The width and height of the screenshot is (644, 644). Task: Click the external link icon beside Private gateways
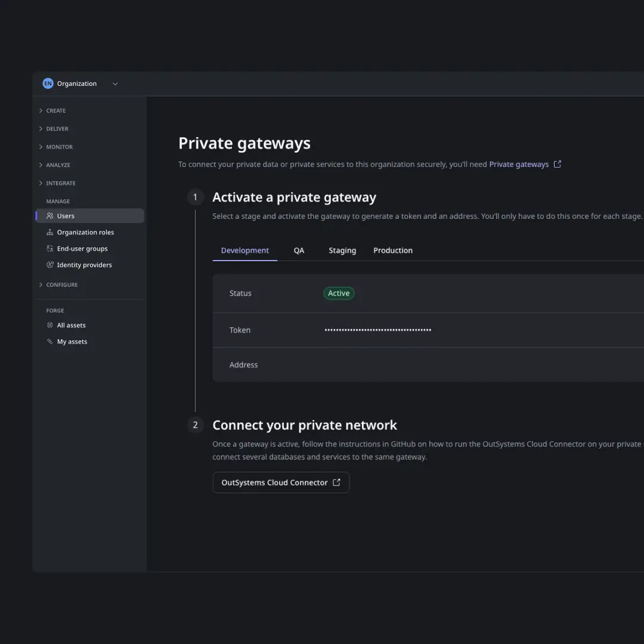pos(558,163)
